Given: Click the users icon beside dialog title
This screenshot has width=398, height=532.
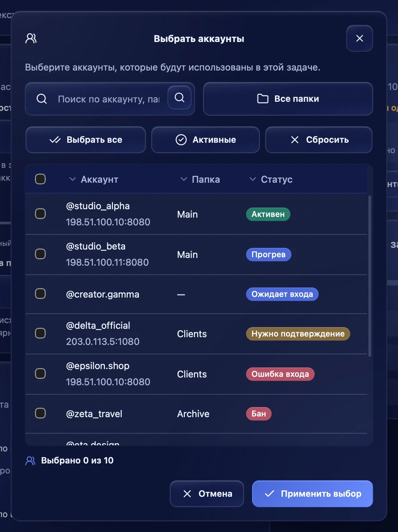Looking at the screenshot, I should pos(31,39).
